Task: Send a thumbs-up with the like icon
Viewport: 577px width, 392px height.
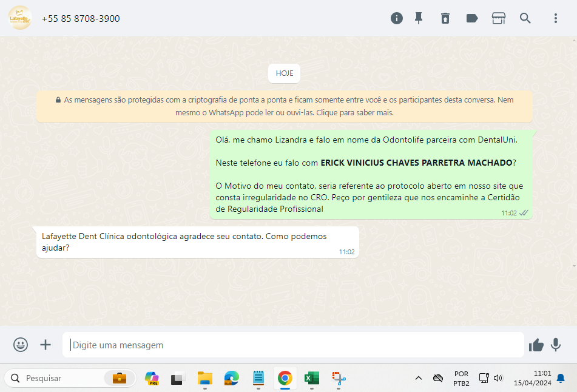Action: coord(536,345)
